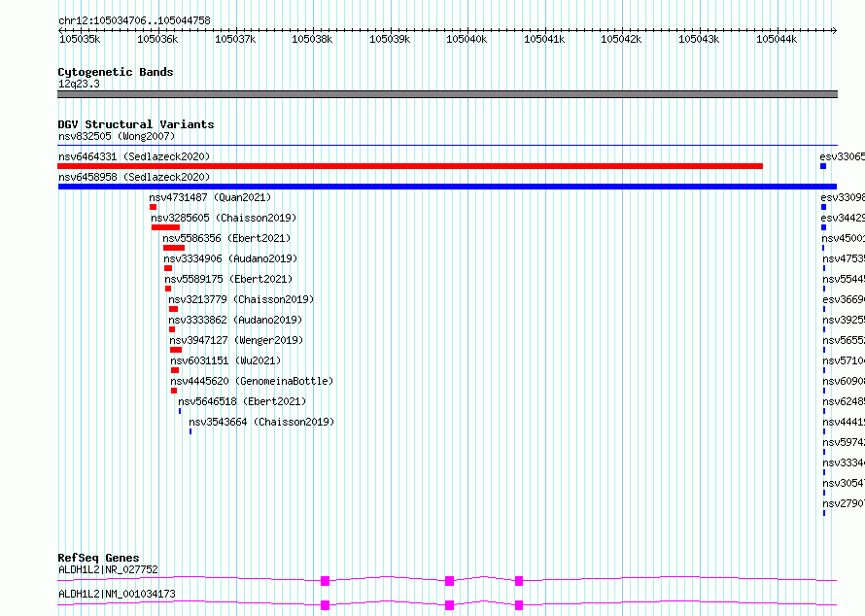
Task: Open variant nsv6464331 (Sedlazeck2020) label
Action: coord(134,156)
